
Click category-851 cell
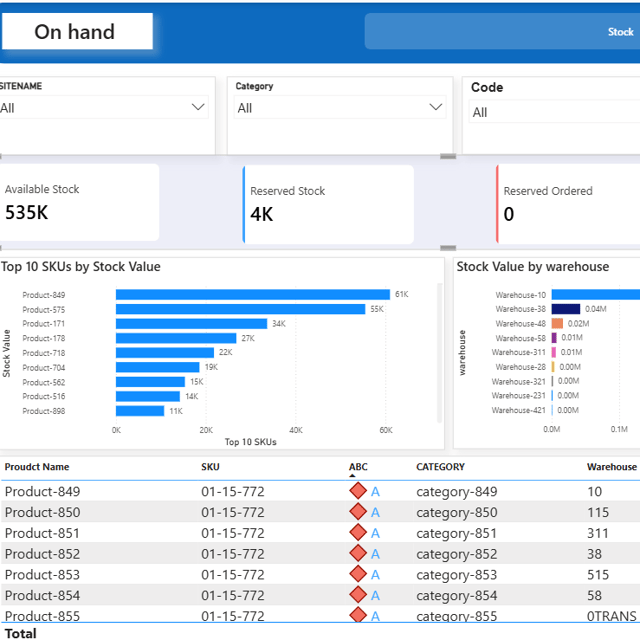tap(456, 533)
